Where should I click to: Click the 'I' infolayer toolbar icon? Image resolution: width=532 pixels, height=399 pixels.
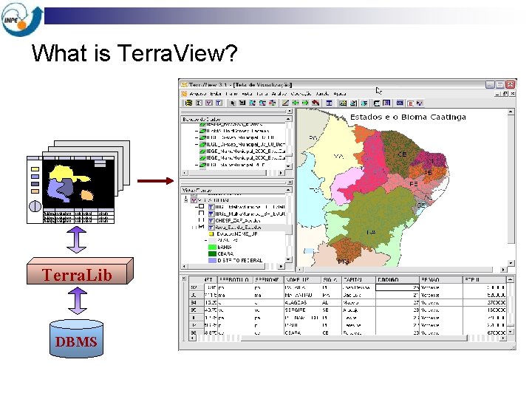[x=199, y=103]
